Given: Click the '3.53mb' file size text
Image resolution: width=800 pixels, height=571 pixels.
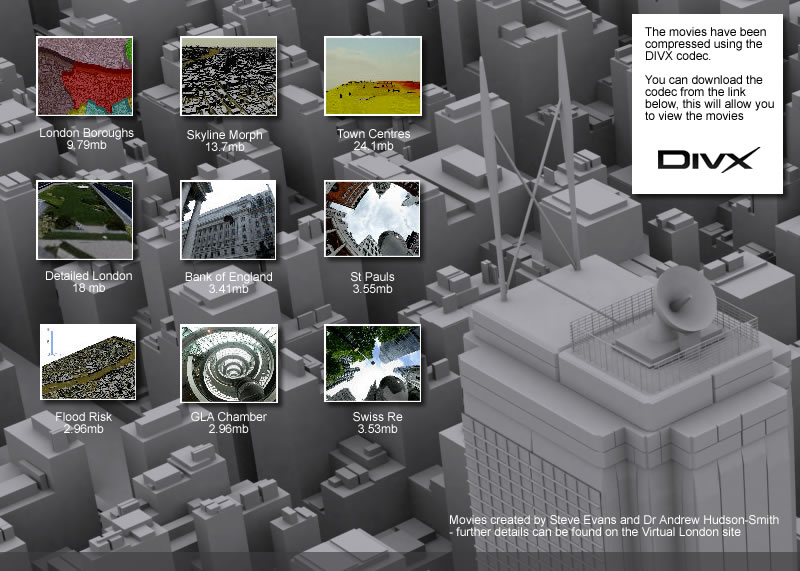Looking at the screenshot, I should 378,429.
